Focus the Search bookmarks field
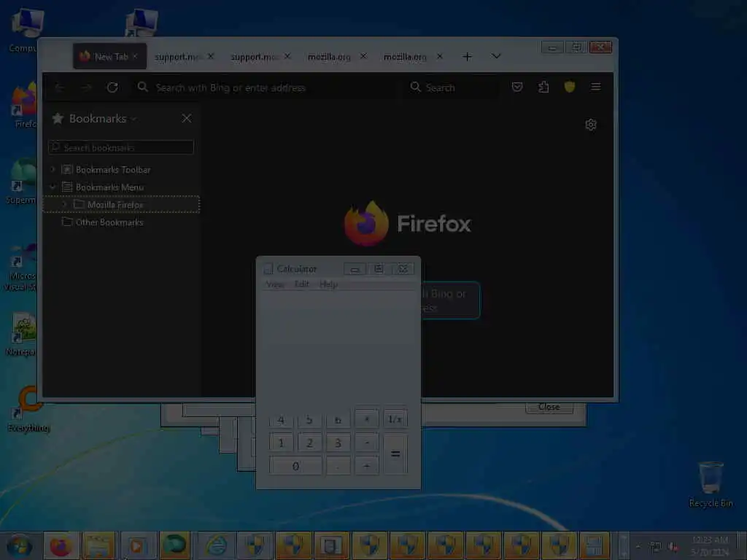The height and width of the screenshot is (560, 747). pos(121,147)
